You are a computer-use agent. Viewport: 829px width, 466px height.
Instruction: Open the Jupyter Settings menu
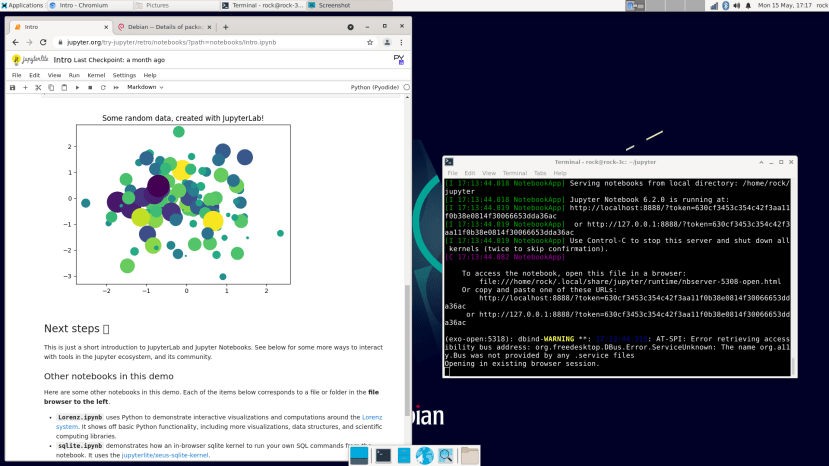[x=124, y=75]
